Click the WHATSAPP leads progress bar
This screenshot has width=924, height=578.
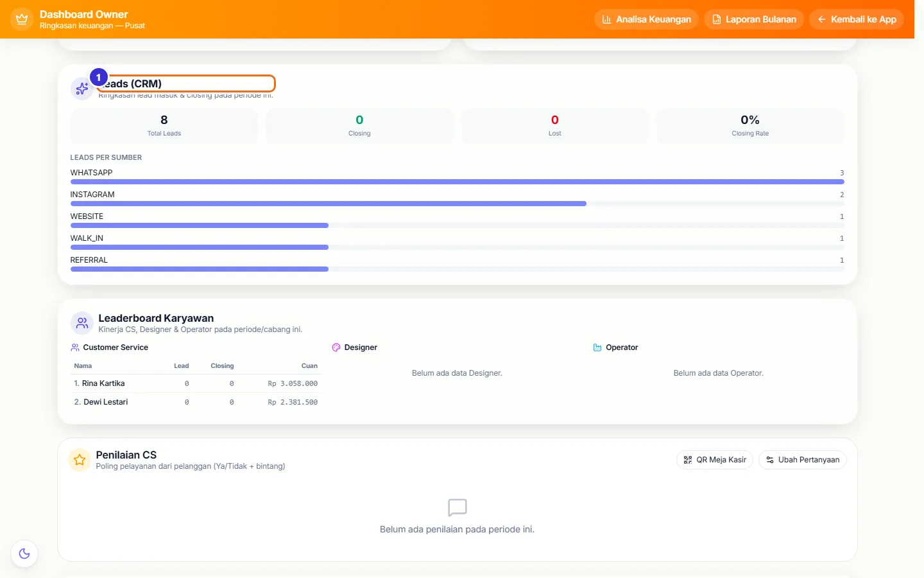click(458, 182)
